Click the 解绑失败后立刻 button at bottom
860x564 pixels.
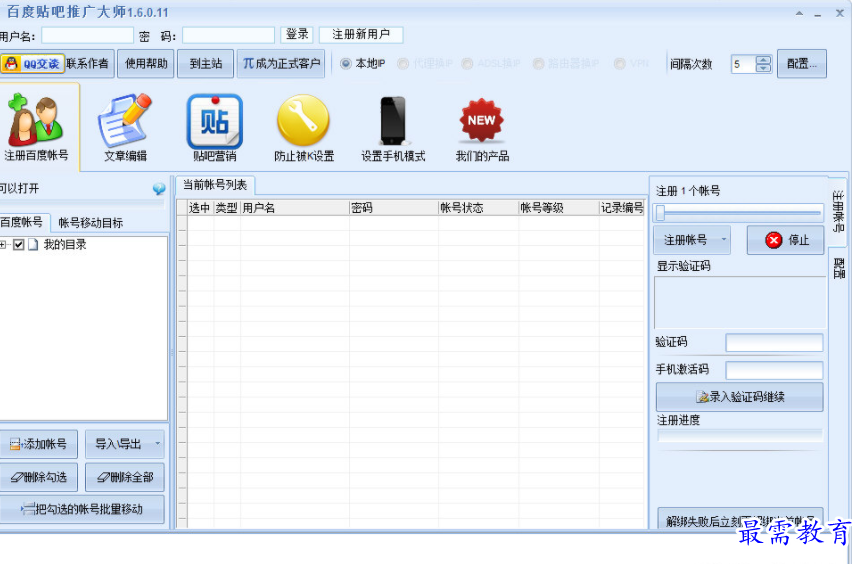click(739, 518)
